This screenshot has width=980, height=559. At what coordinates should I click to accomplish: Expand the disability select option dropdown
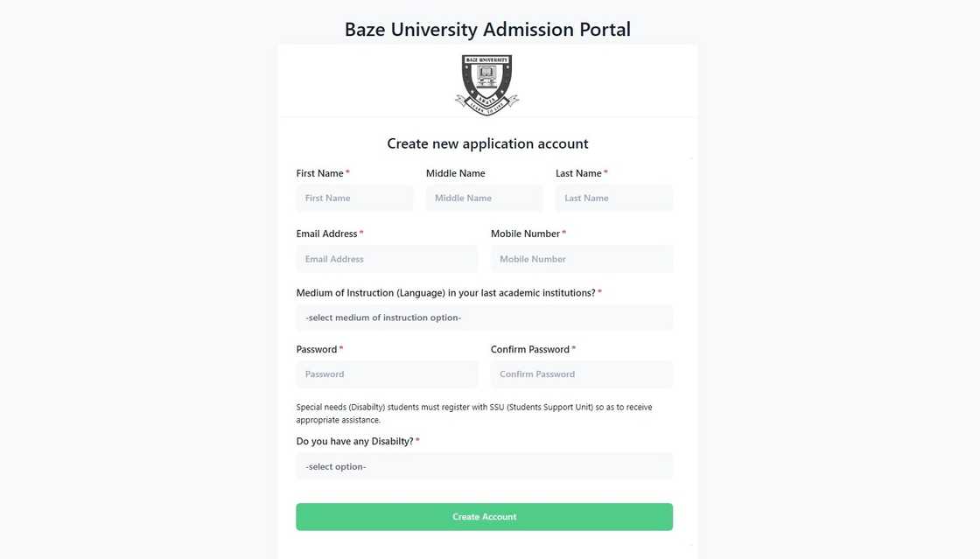point(484,467)
